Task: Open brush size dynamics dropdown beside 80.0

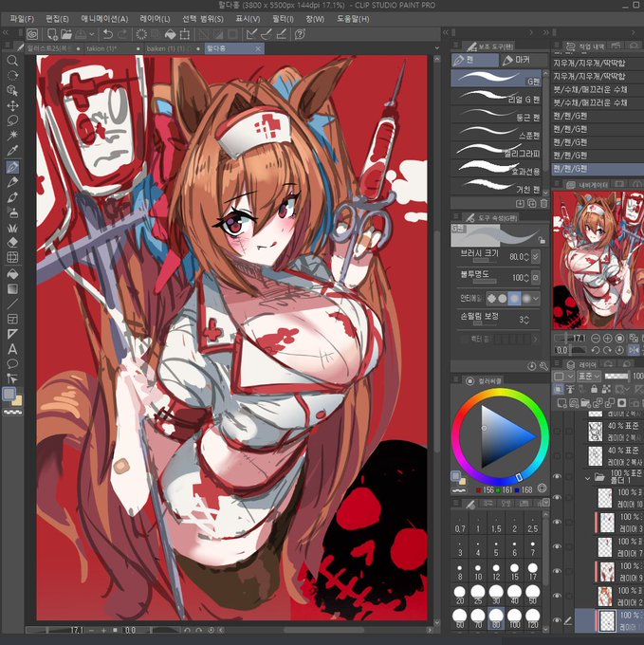Action: pyautogui.click(x=536, y=256)
